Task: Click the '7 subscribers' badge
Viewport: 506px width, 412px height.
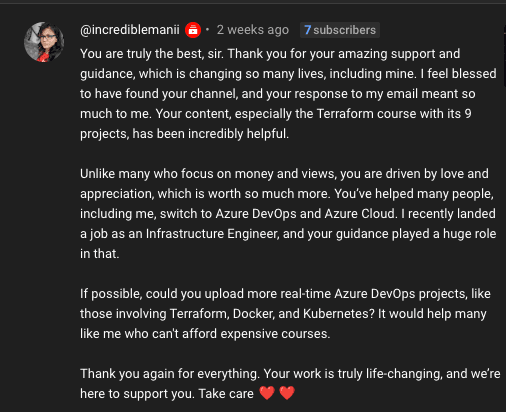Action: click(x=340, y=30)
